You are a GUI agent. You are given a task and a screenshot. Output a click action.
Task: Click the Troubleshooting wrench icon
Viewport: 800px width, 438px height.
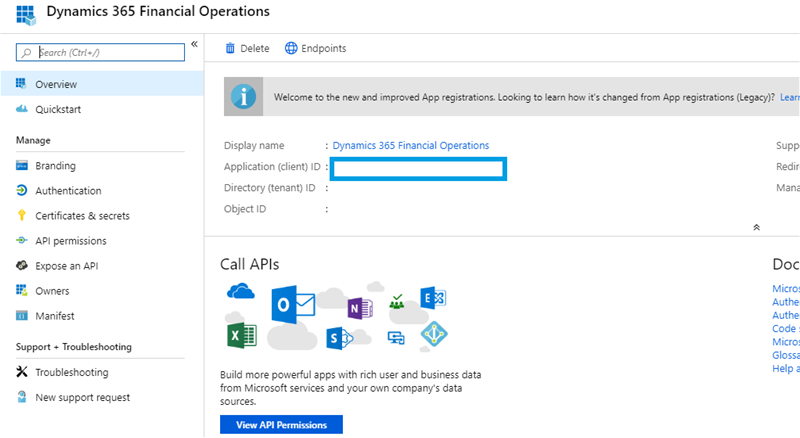click(22, 372)
